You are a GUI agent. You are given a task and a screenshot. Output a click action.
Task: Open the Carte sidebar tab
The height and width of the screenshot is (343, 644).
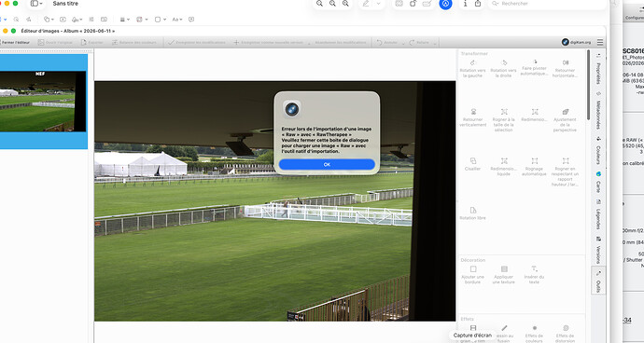coord(598,183)
